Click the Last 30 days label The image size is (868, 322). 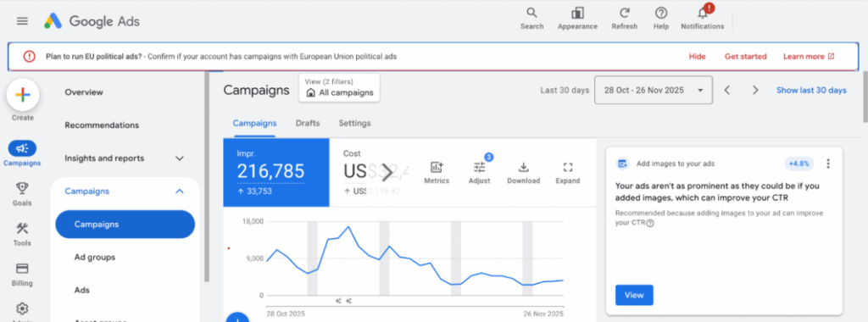[x=565, y=90]
